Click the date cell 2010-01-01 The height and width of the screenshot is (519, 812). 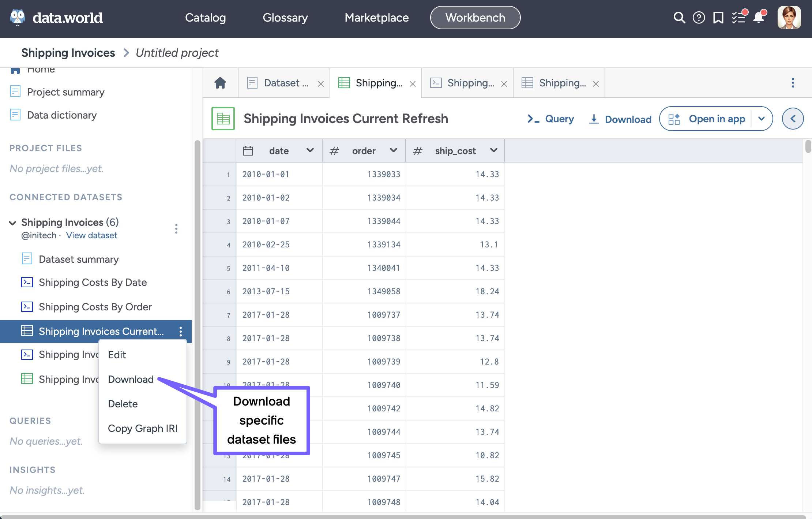point(279,174)
